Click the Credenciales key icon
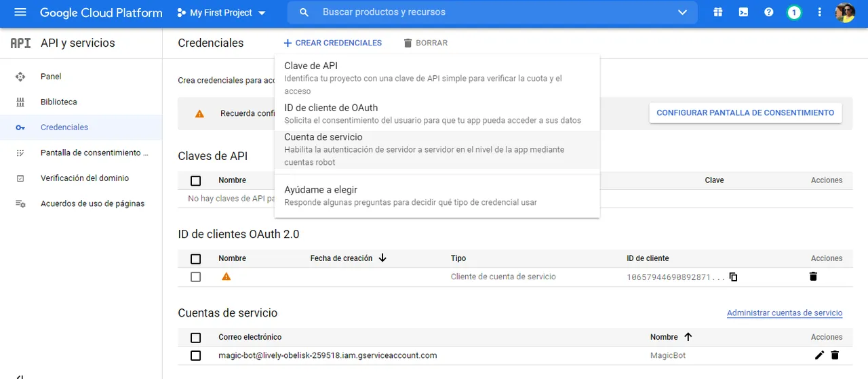Screen dimensions: 868x379 [20, 127]
